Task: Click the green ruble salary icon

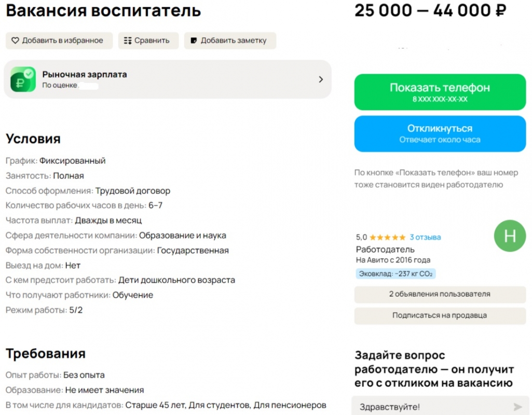Action: pos(23,79)
